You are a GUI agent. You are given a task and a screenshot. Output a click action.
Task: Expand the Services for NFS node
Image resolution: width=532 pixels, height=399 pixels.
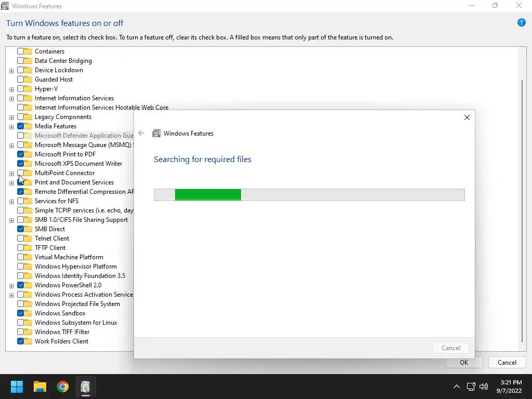[x=11, y=202]
